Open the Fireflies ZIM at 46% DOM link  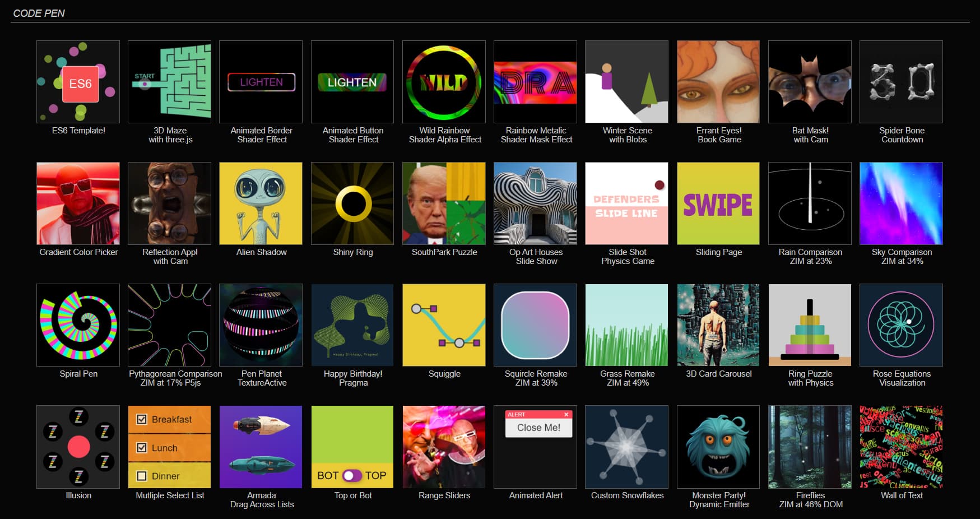point(810,500)
